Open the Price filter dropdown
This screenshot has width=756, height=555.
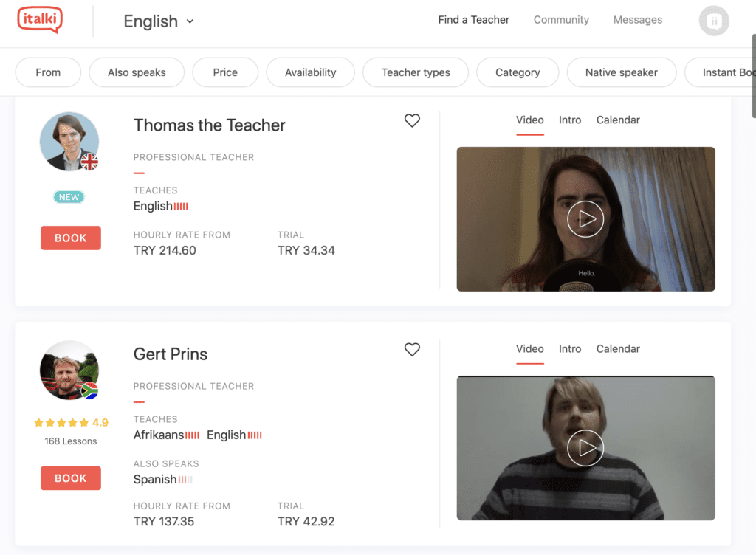click(225, 72)
